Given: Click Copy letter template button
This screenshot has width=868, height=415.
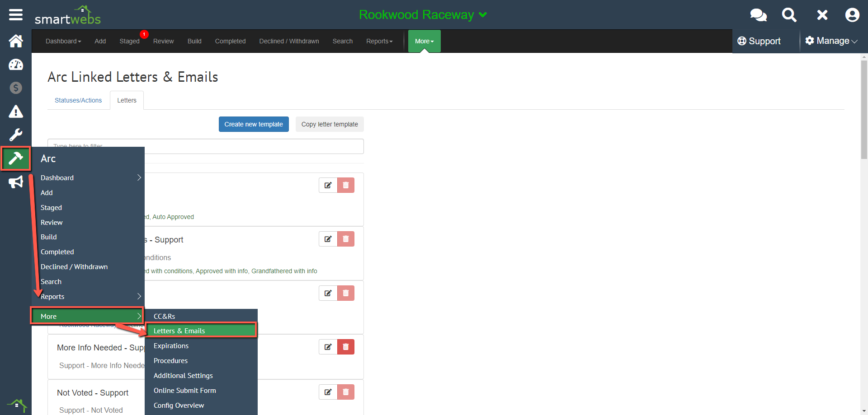Looking at the screenshot, I should (x=330, y=124).
